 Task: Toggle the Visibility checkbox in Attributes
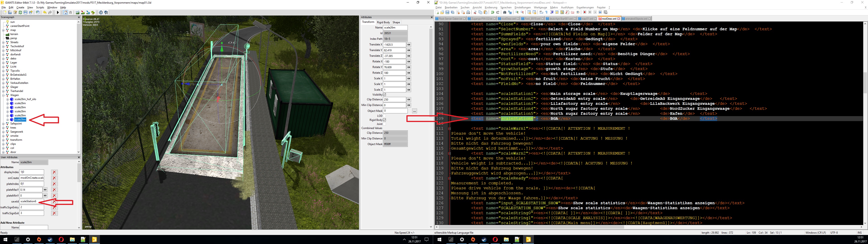[384, 95]
